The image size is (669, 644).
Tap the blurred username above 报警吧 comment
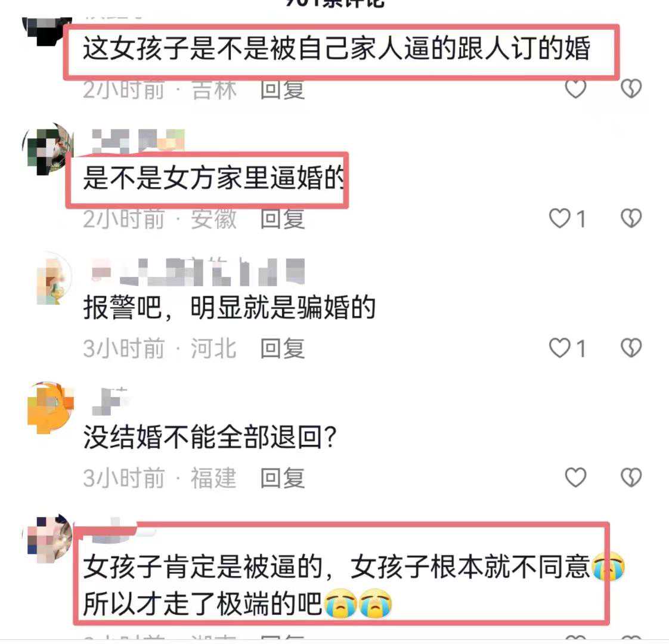(199, 272)
